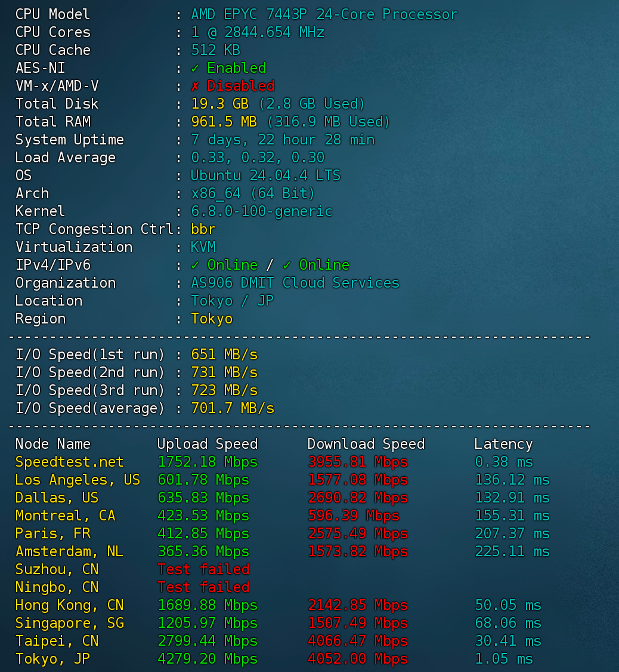
Task: Click the second Online checkmark after the slash
Action: (x=287, y=265)
